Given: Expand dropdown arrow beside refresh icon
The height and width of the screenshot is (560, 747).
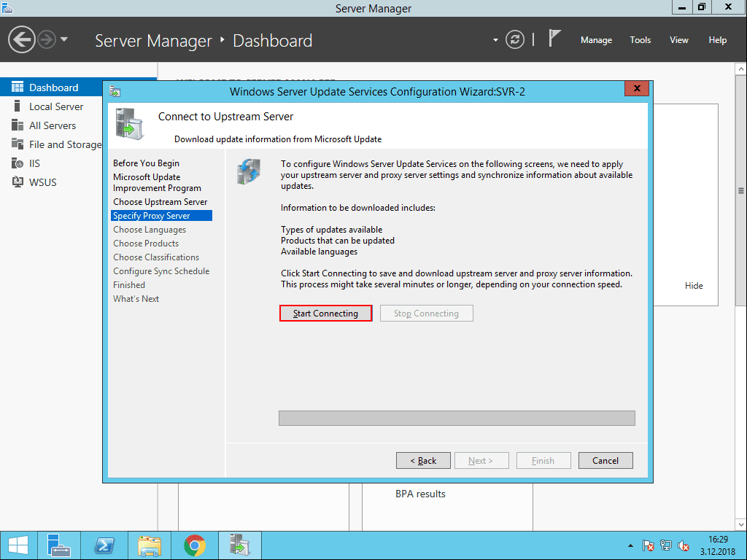Looking at the screenshot, I should 495,40.
